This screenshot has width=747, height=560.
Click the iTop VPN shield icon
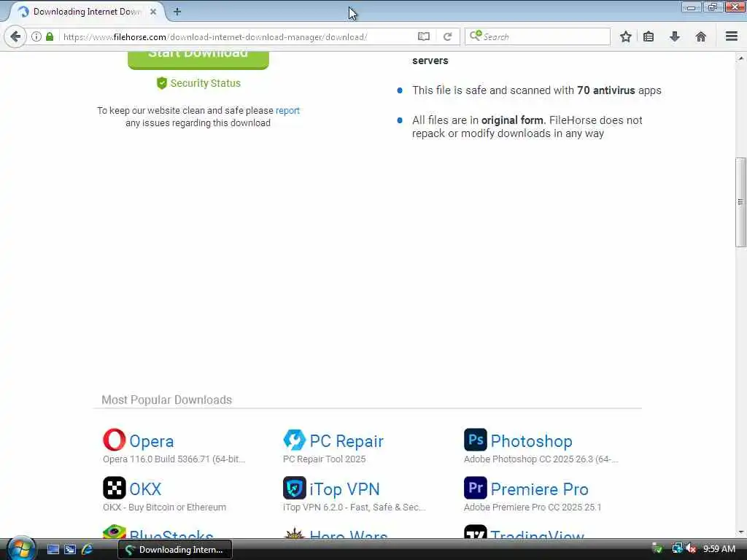[295, 488]
